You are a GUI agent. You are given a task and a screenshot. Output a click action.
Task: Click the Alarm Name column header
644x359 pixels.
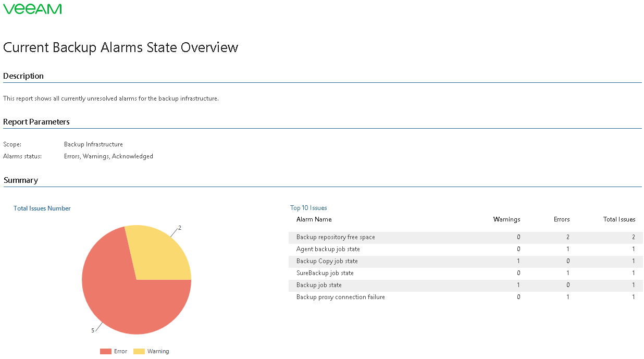(314, 219)
